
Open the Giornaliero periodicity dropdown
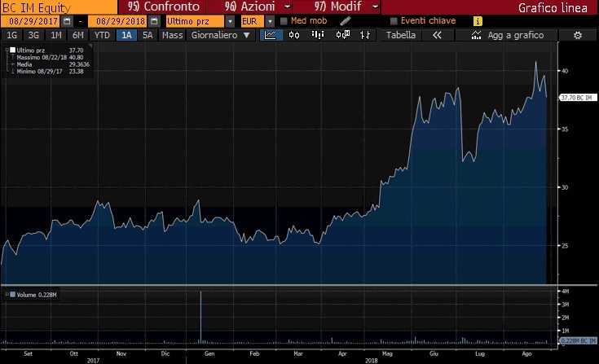tap(220, 35)
